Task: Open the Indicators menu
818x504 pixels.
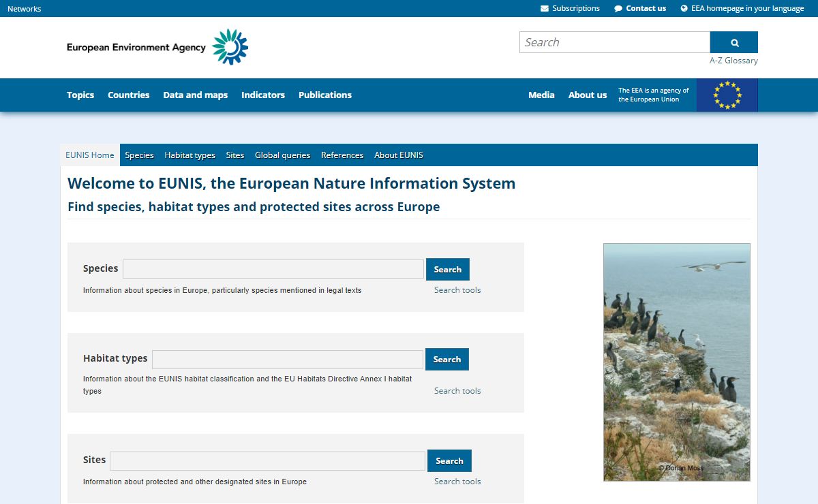Action: pyautogui.click(x=263, y=95)
